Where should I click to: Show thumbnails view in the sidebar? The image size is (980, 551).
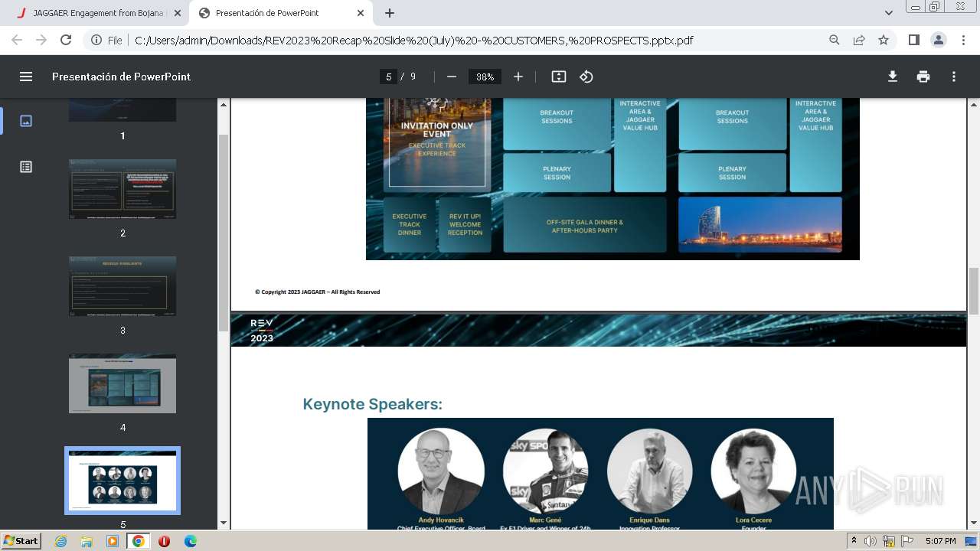(x=26, y=121)
